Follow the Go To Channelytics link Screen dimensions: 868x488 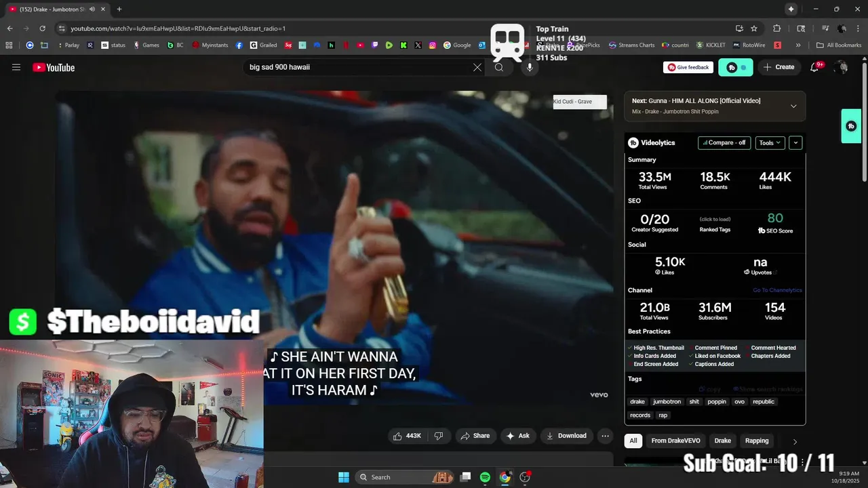pos(777,290)
